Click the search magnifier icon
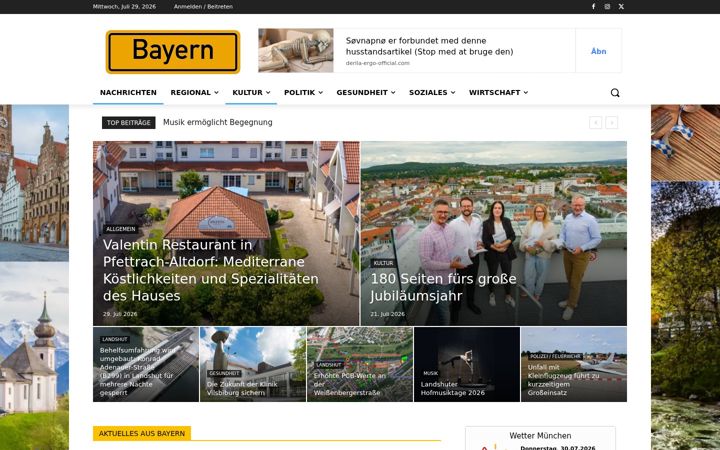The height and width of the screenshot is (450, 720). coord(615,93)
